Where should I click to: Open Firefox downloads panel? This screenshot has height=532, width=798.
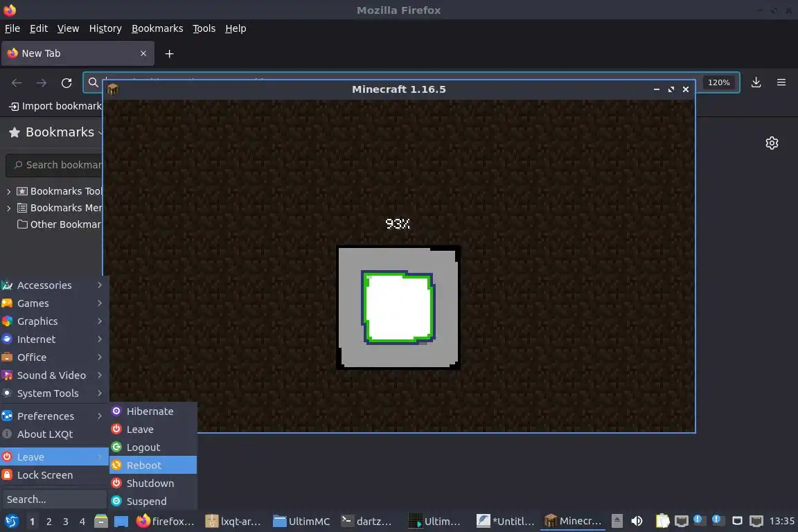[756, 82]
